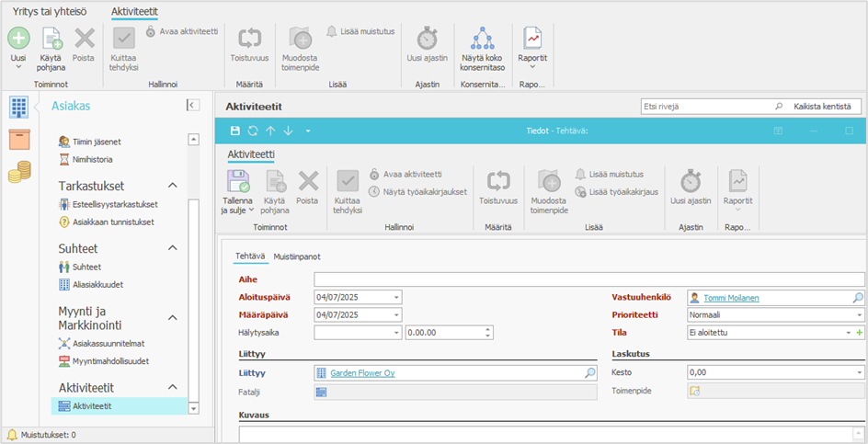The width and height of the screenshot is (868, 444).
Task: Click Uusi ajastin stopwatch in top ribbon
Action: click(x=427, y=39)
